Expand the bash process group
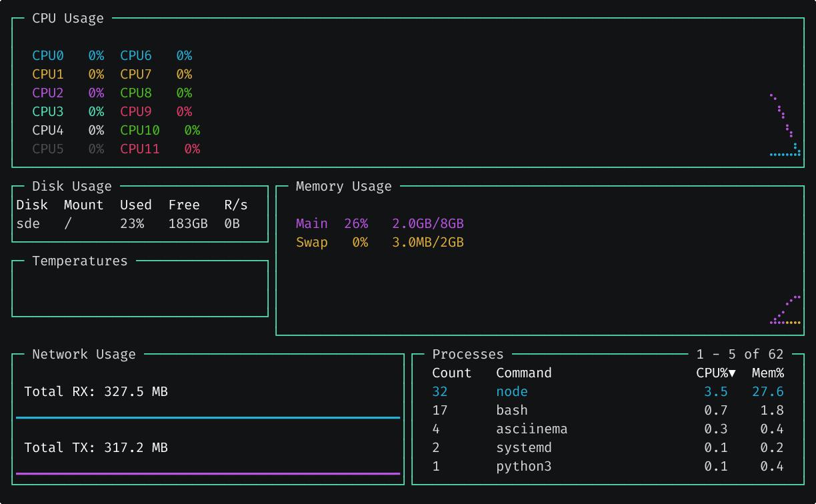 pyautogui.click(x=512, y=410)
